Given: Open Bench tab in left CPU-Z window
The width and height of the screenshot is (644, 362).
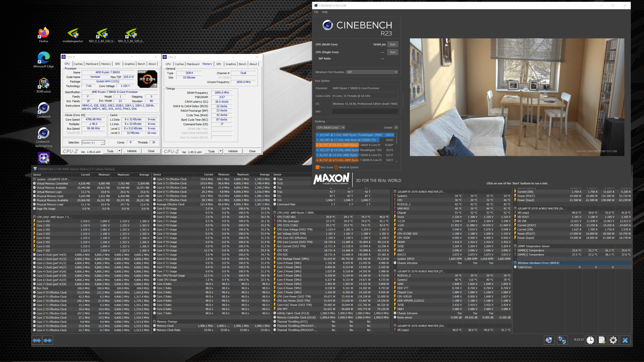Looking at the screenshot, I should (142, 64).
